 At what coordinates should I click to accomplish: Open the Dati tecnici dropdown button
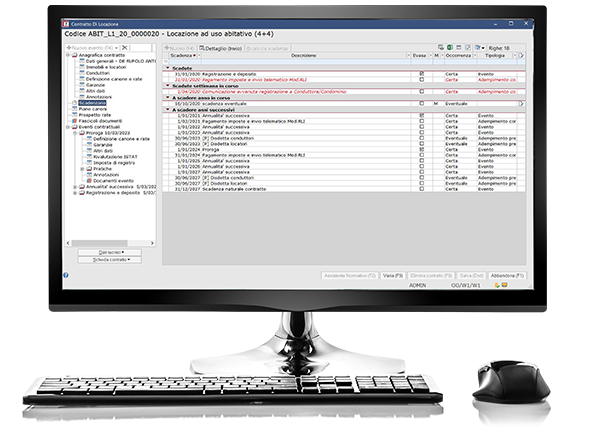[108, 251]
